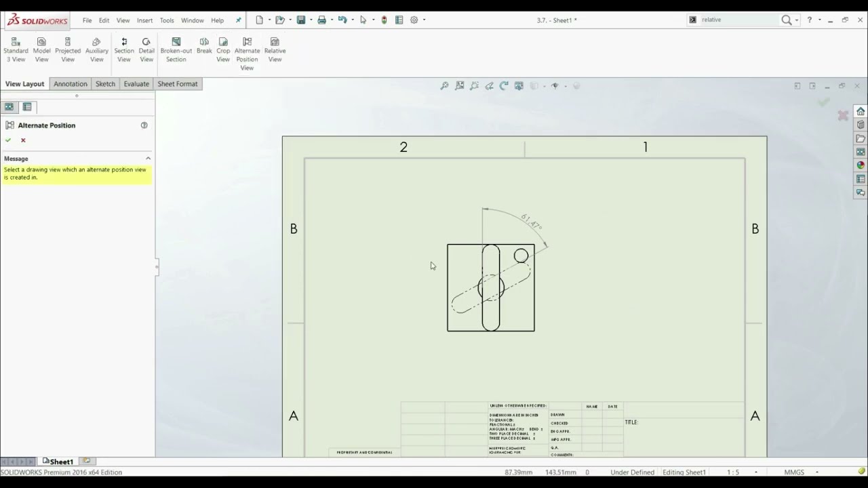Switch to the Sheet Format tab
868x488 pixels.
(x=178, y=84)
